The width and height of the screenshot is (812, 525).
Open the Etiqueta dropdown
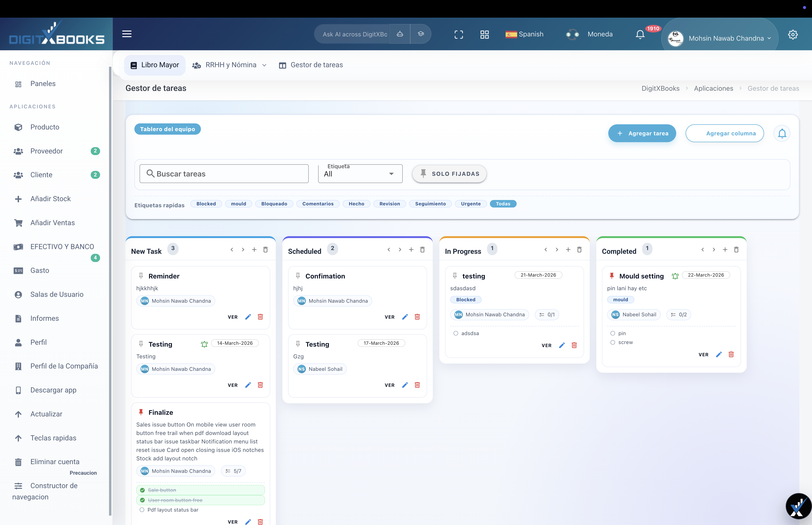[x=360, y=174]
